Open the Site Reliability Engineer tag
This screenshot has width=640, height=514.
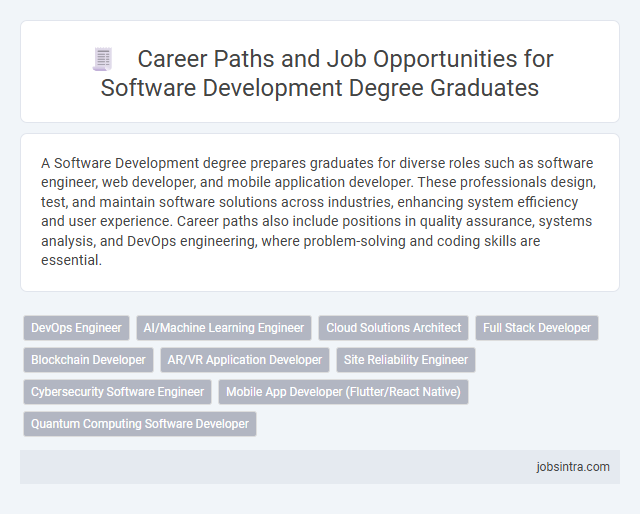pos(406,360)
